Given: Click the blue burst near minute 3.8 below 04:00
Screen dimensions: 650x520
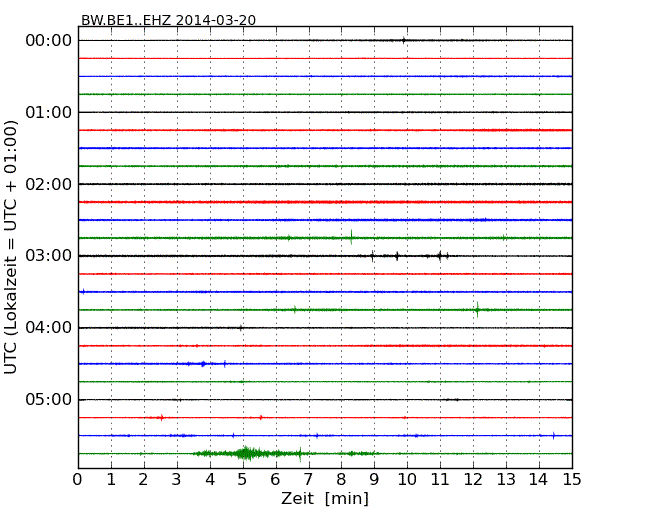Looking at the screenshot, I should pos(203,364).
